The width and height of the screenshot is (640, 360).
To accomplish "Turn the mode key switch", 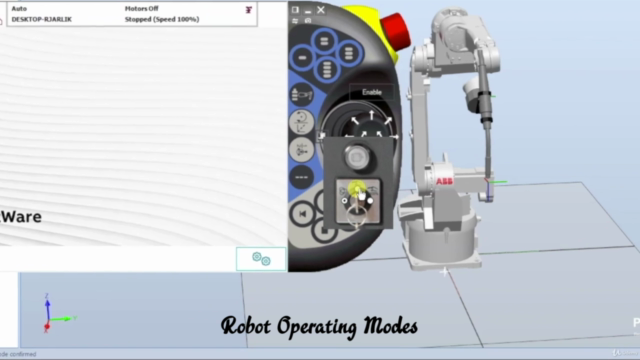I will 357,201.
